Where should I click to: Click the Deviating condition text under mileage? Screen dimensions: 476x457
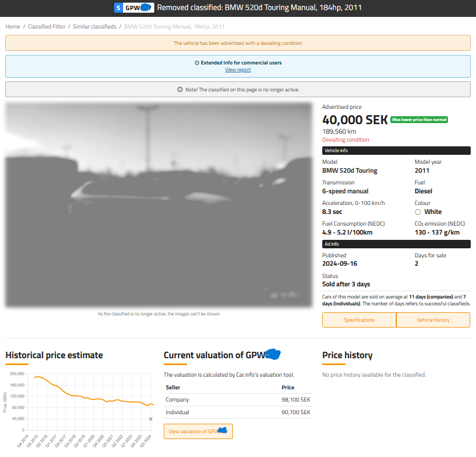point(346,140)
